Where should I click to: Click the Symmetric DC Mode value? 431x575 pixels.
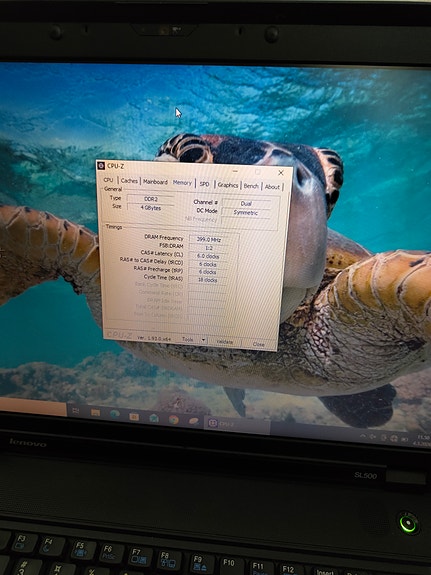[246, 213]
